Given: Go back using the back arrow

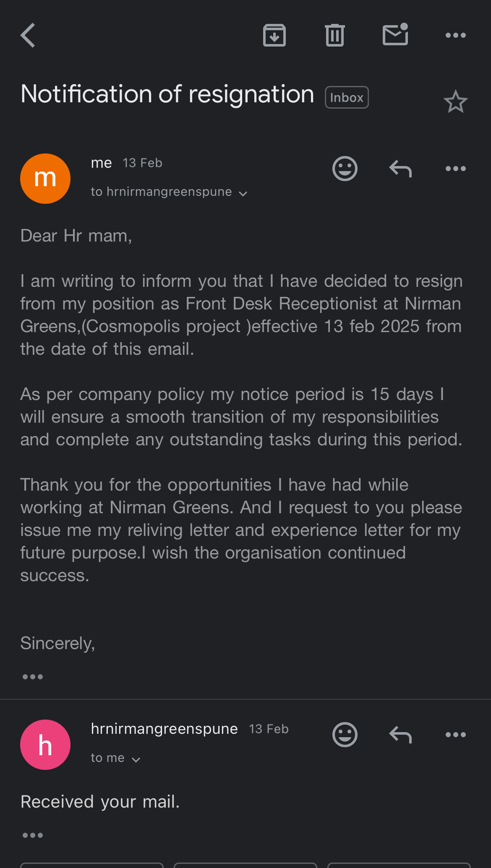Looking at the screenshot, I should (x=28, y=35).
